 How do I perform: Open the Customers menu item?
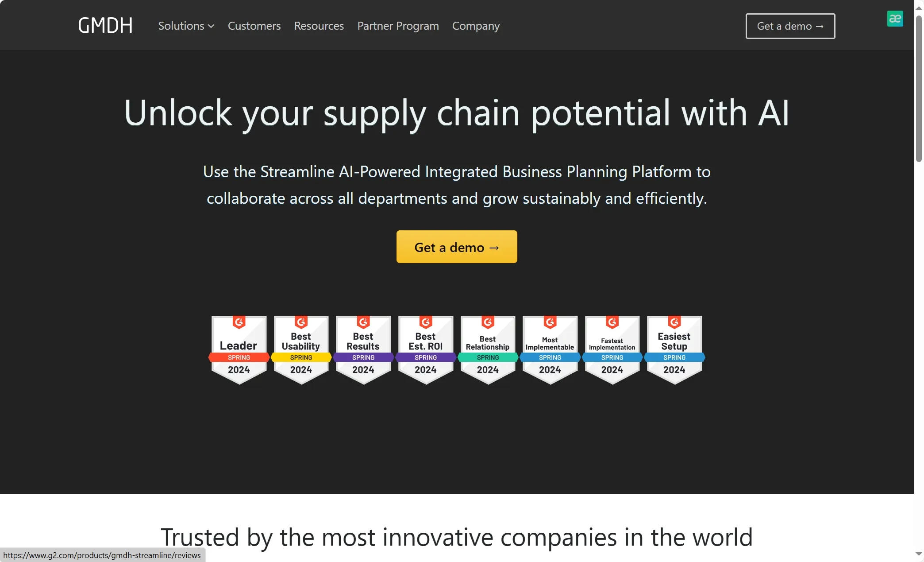(x=254, y=26)
